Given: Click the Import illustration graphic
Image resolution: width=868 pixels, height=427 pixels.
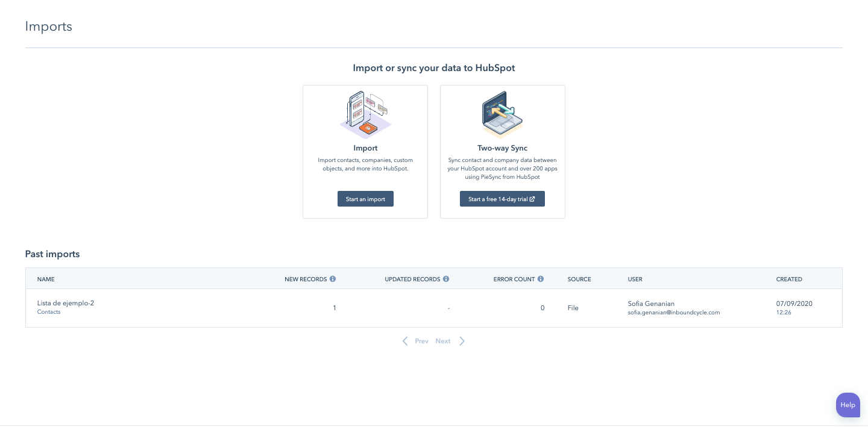Looking at the screenshot, I should click(x=365, y=115).
